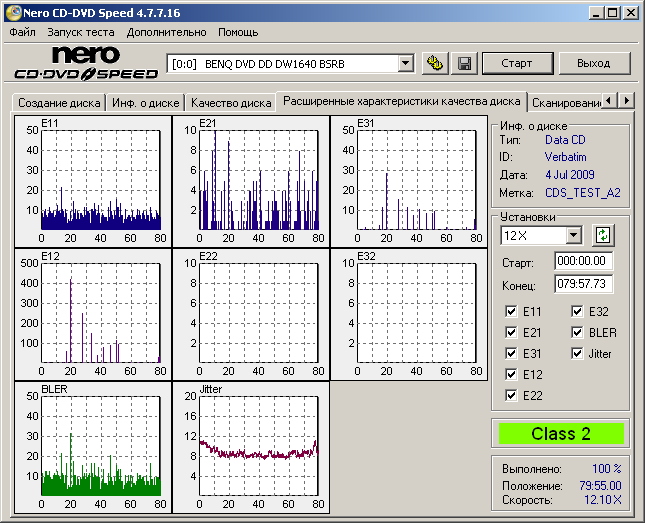This screenshot has height=523, width=645.
Task: Switch to the Инф. о диске tab
Action: point(146,103)
